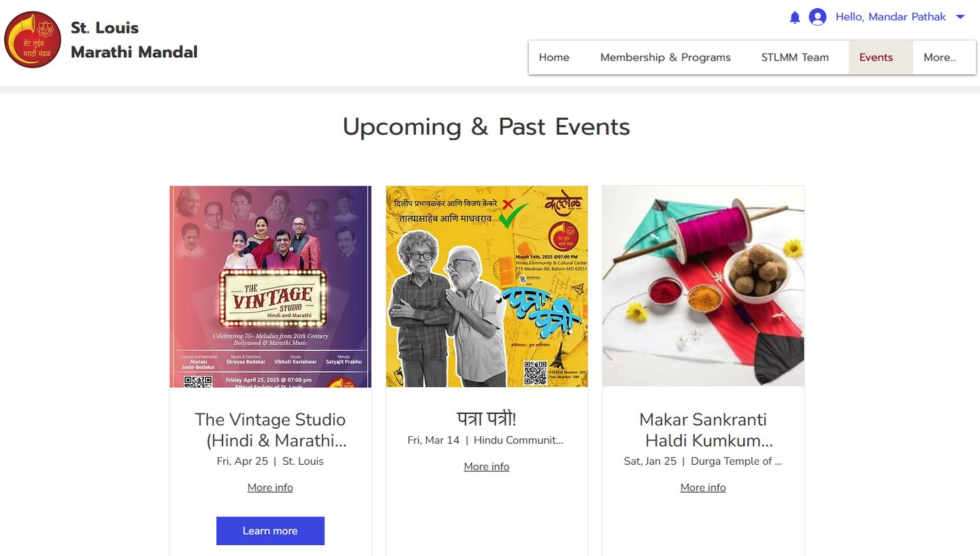Viewport: 980px width, 556px height.
Task: Open the Makar Sankranti kite image
Action: pos(703,287)
